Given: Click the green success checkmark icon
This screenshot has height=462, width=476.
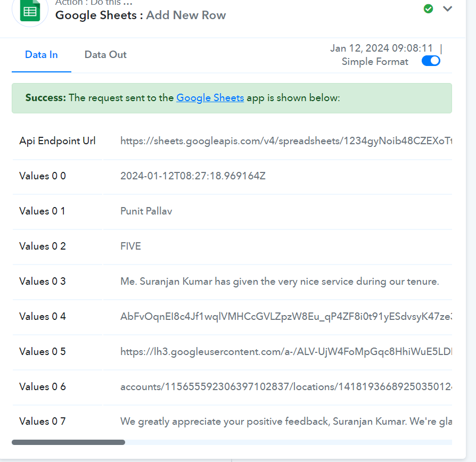Looking at the screenshot, I should (428, 9).
